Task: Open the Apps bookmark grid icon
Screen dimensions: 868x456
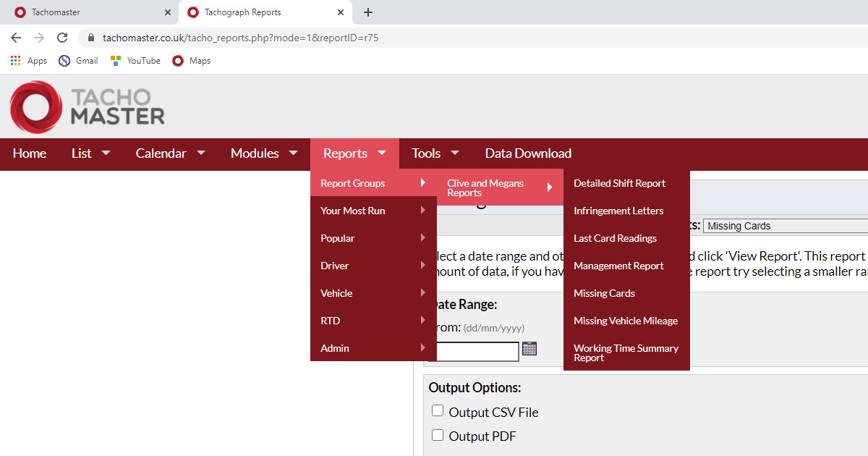Action: pyautogui.click(x=16, y=61)
